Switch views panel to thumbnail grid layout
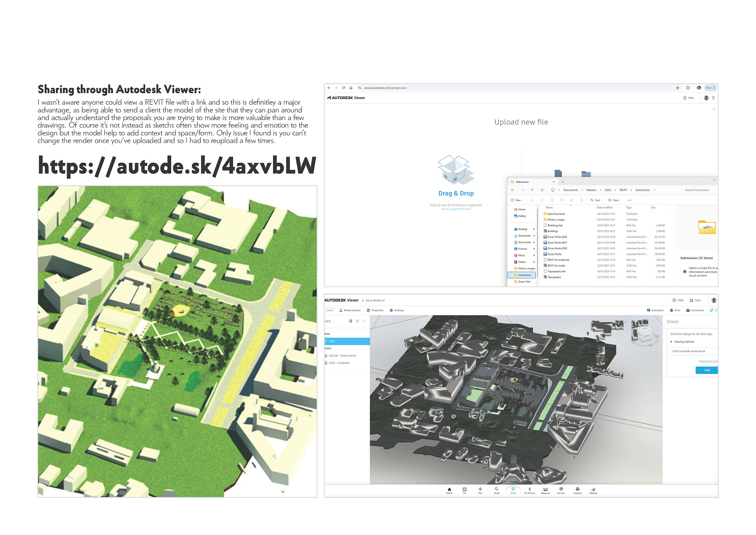 tap(358, 321)
